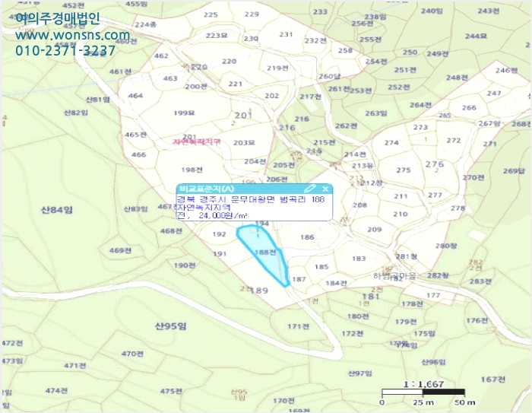Click the 자연녹지지역 line in the popup
This screenshot has height=413, width=532.
(x=204, y=207)
